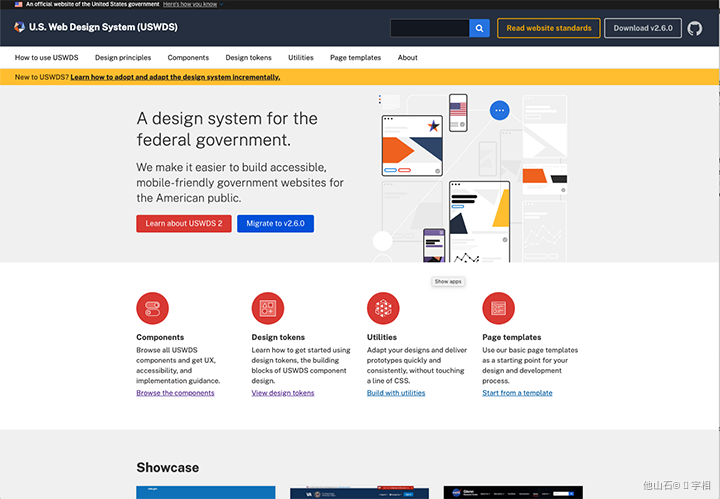Click Read website standards button
720x499 pixels.
tap(549, 28)
